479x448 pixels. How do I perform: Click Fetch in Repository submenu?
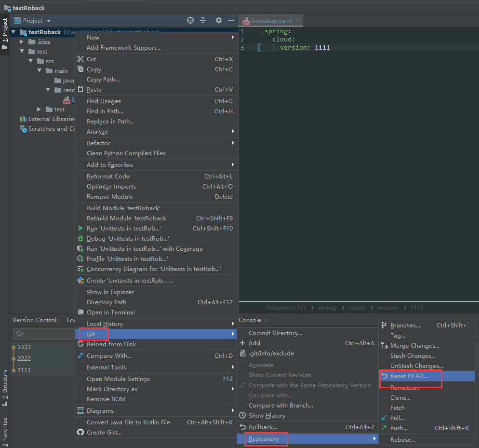[x=427, y=407]
